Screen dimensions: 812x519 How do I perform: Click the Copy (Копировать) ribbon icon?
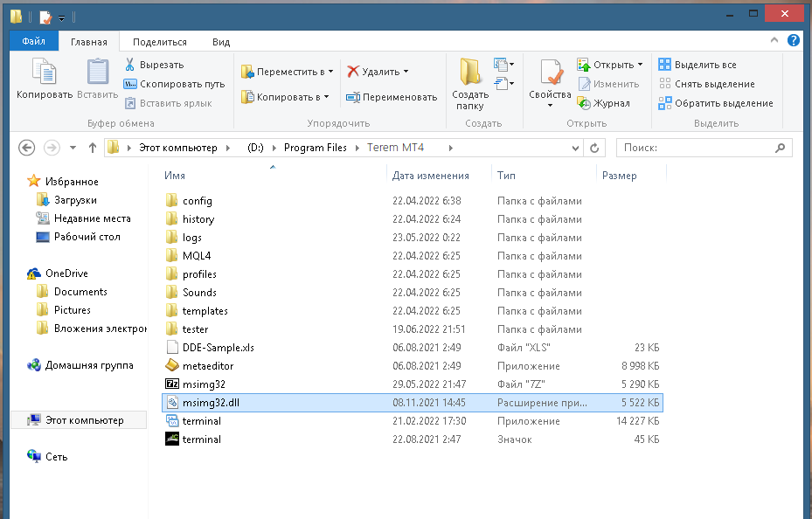click(44, 71)
